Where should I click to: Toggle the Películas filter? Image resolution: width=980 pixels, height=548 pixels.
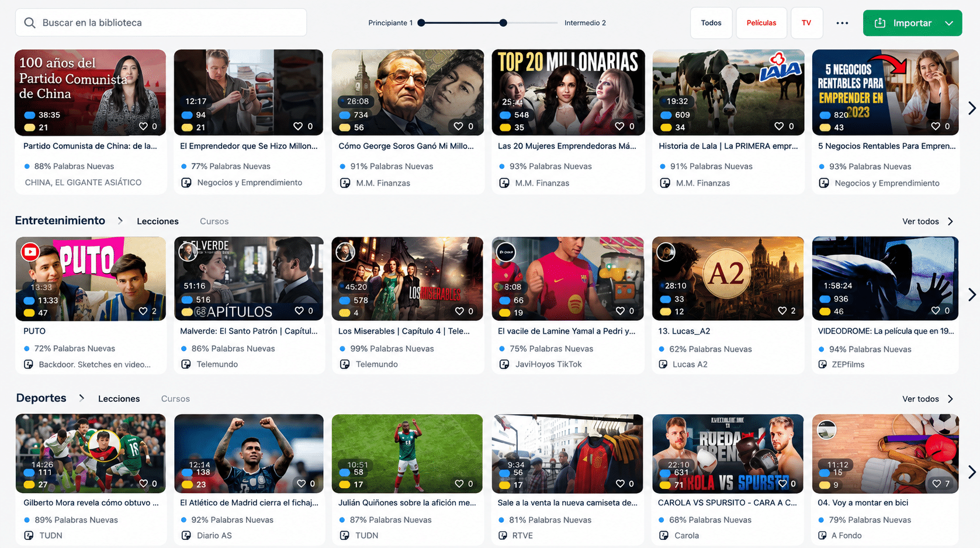click(761, 23)
